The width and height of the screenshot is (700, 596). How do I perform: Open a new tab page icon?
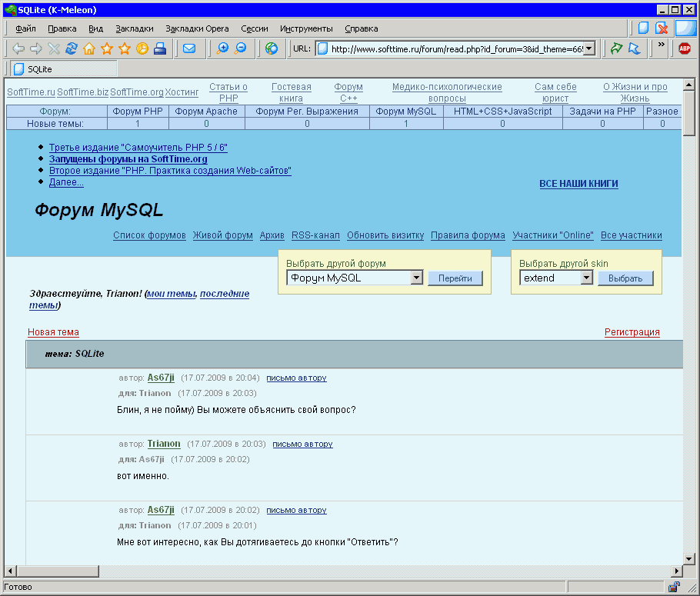pos(643,28)
